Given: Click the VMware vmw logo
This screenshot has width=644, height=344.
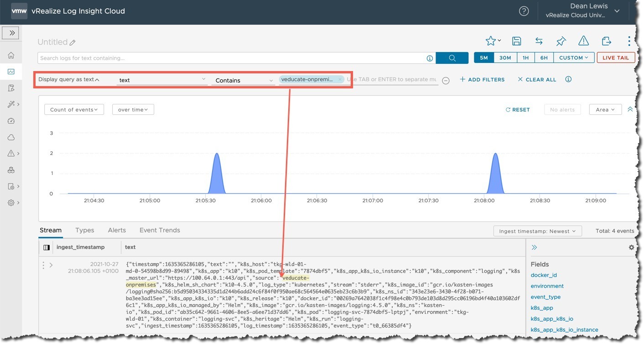Looking at the screenshot, I should point(19,11).
